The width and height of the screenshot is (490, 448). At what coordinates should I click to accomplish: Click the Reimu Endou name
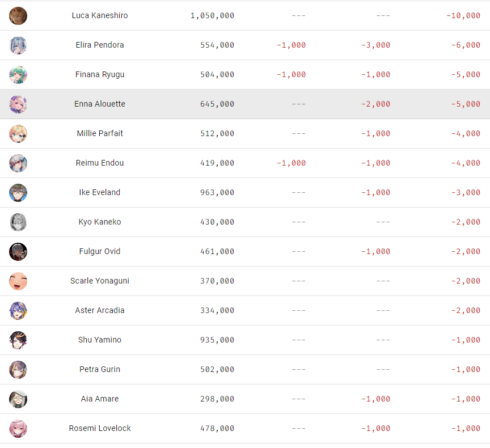[x=100, y=163]
